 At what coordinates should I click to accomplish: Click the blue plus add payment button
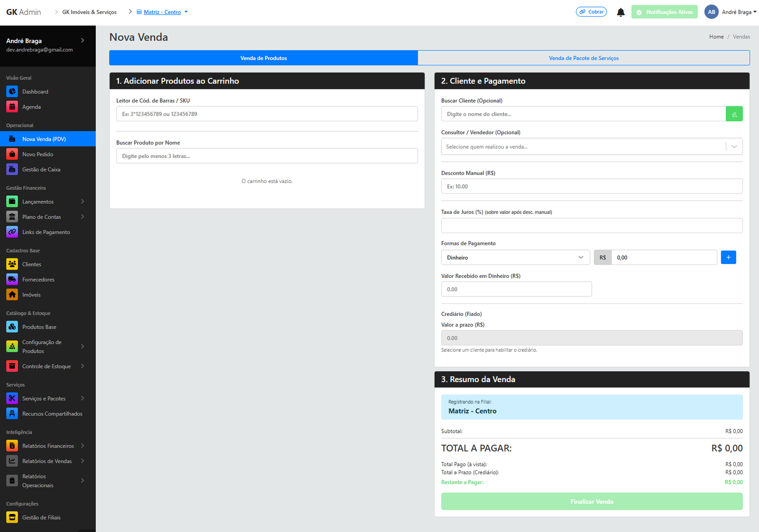pos(728,257)
